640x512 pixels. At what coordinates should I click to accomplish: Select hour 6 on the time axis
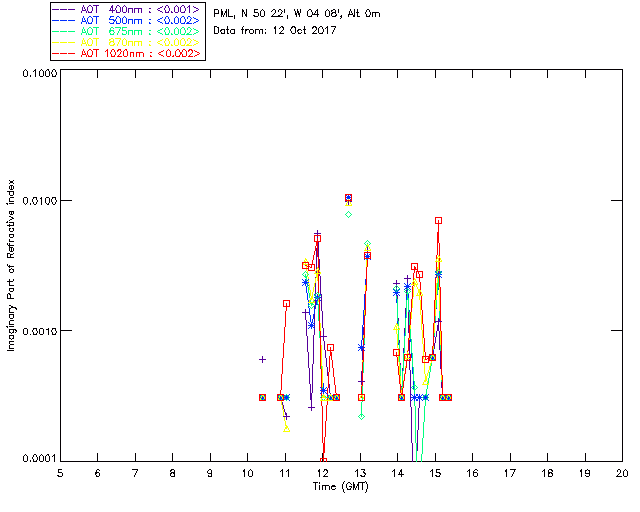(98, 474)
